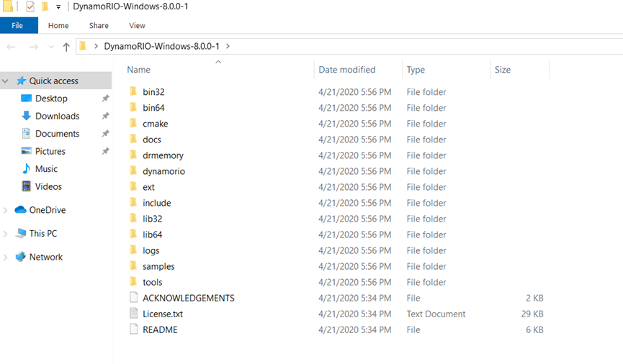The width and height of the screenshot is (623, 364).
Task: Click the folder icon in the address bar
Action: point(83,46)
